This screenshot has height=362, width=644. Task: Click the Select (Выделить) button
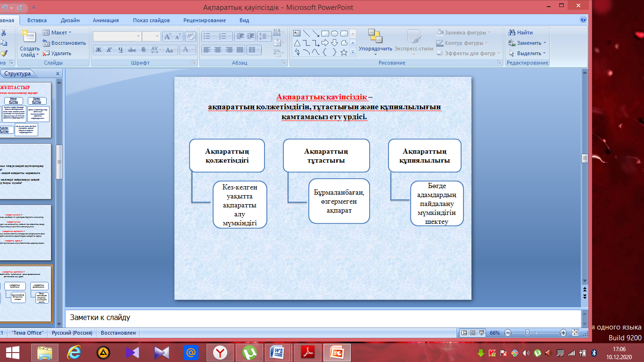pos(527,53)
